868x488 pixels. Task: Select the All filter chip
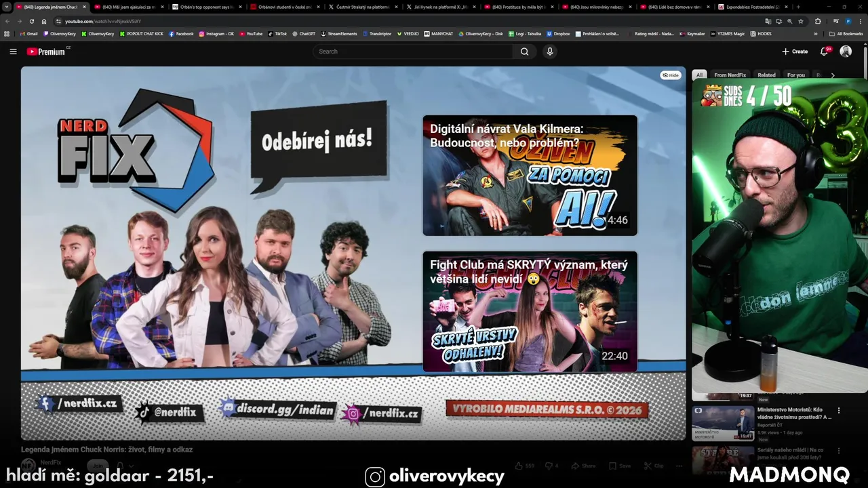click(699, 75)
